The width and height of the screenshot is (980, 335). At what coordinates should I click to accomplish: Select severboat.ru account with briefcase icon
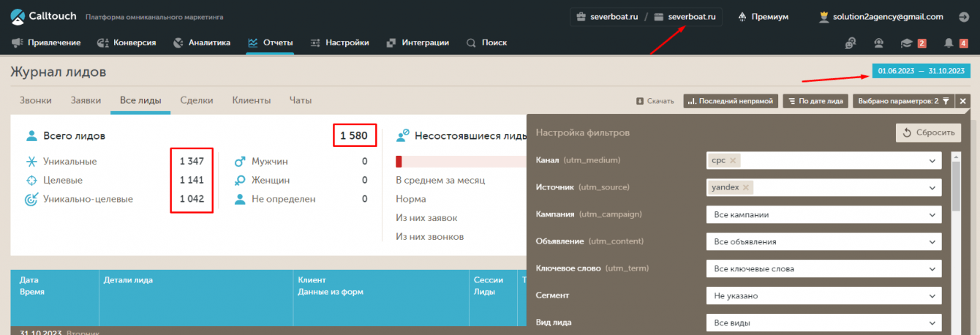point(606,16)
